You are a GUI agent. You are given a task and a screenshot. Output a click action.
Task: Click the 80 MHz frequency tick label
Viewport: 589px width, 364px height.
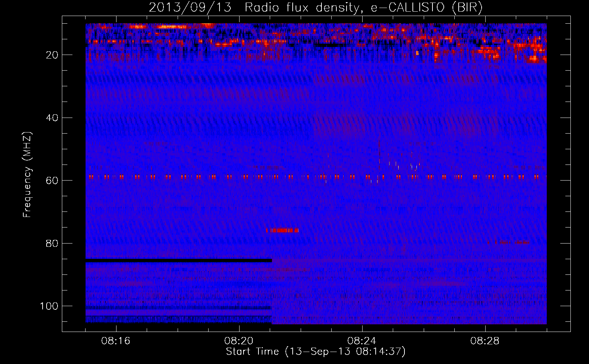click(x=51, y=243)
